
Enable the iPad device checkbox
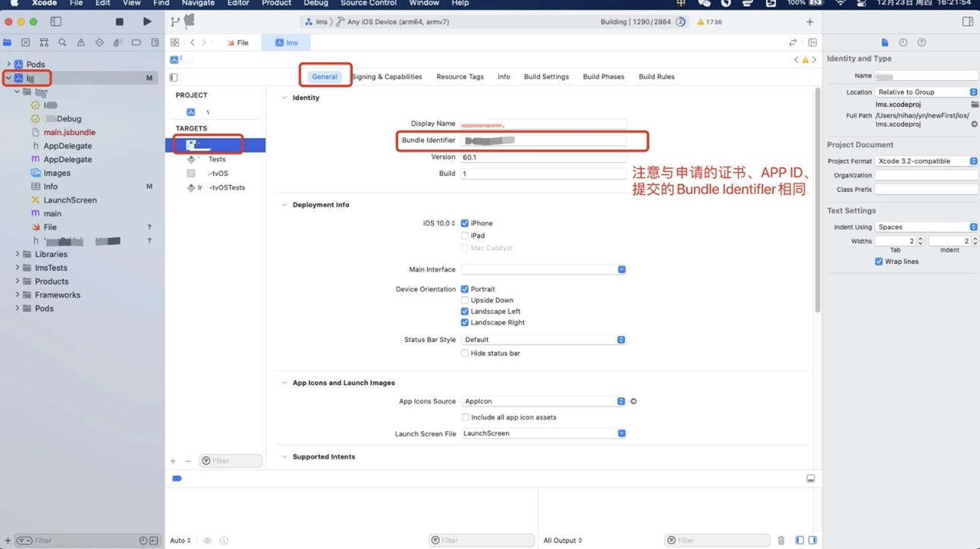click(465, 236)
